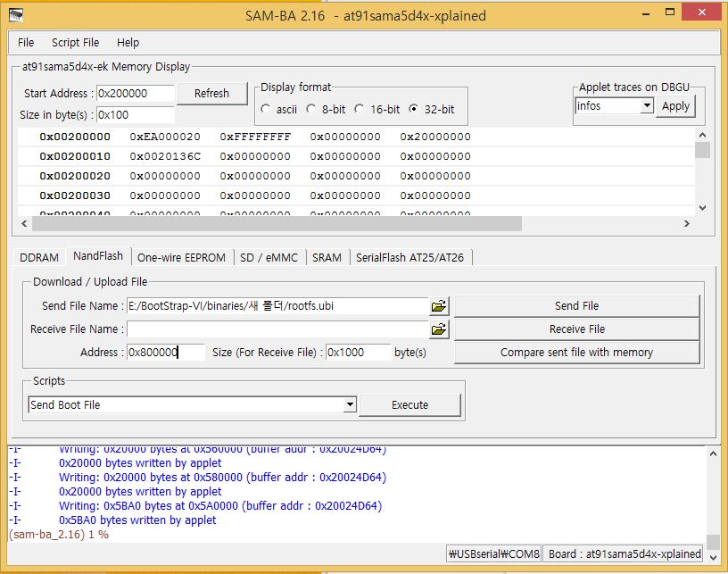Click Compare sent file with memory
This screenshot has width=728, height=574.
[576, 353]
